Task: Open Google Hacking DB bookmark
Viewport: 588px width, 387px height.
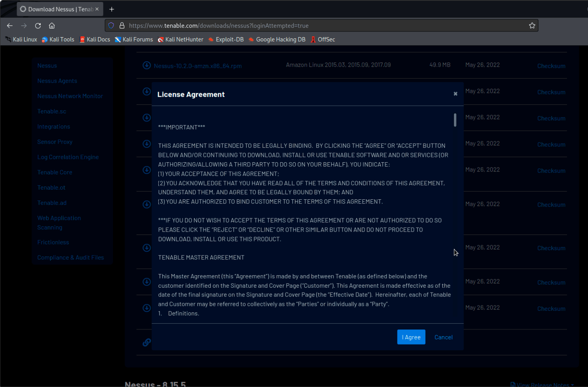Action: point(277,39)
